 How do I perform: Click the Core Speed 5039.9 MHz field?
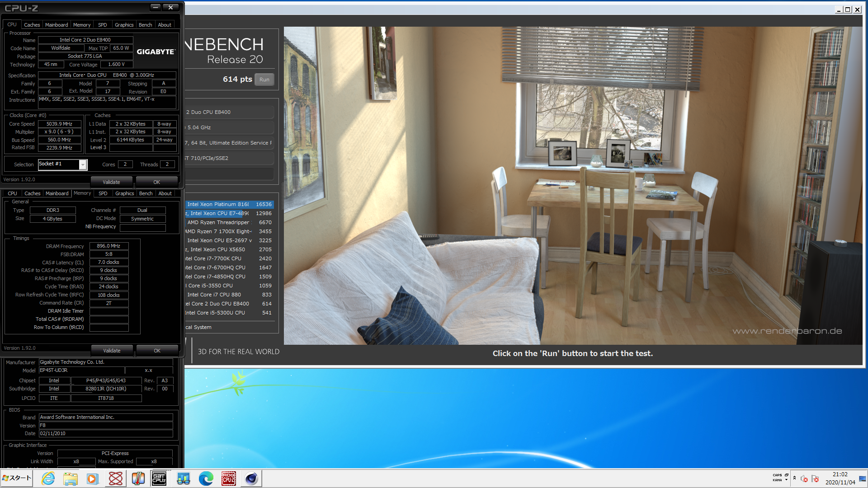coord(59,124)
